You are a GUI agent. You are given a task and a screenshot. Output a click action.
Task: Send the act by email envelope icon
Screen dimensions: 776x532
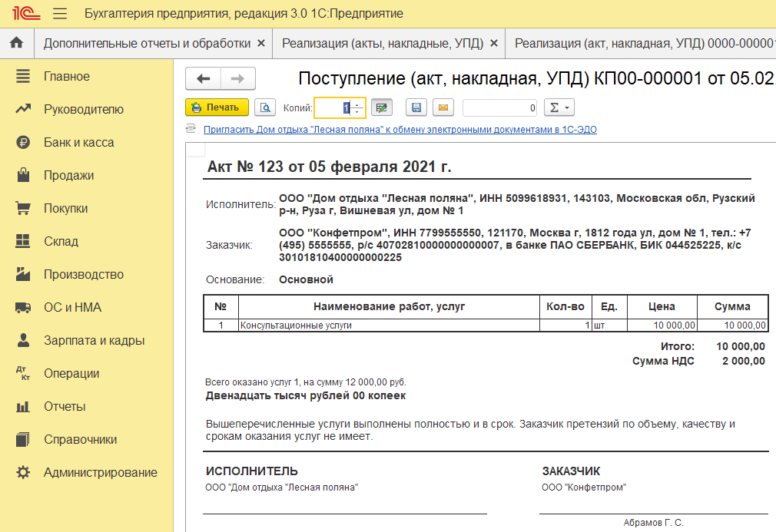[x=443, y=107]
